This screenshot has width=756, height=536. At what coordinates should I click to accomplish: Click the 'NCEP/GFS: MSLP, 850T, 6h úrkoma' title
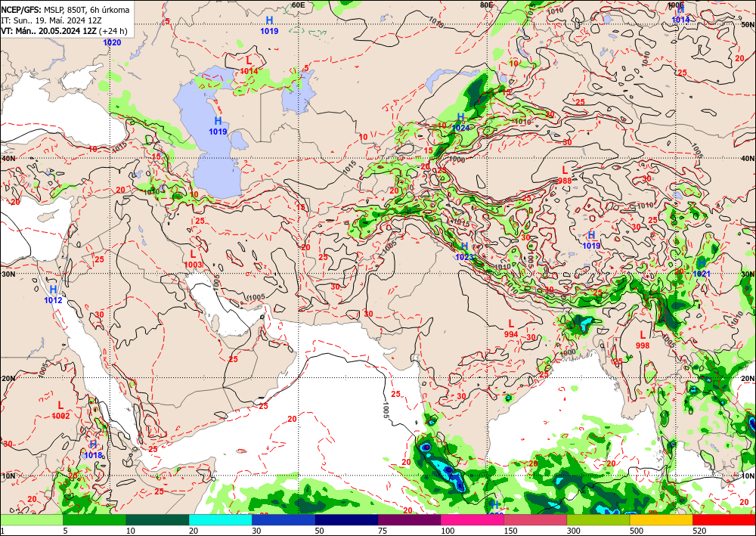pyautogui.click(x=65, y=10)
